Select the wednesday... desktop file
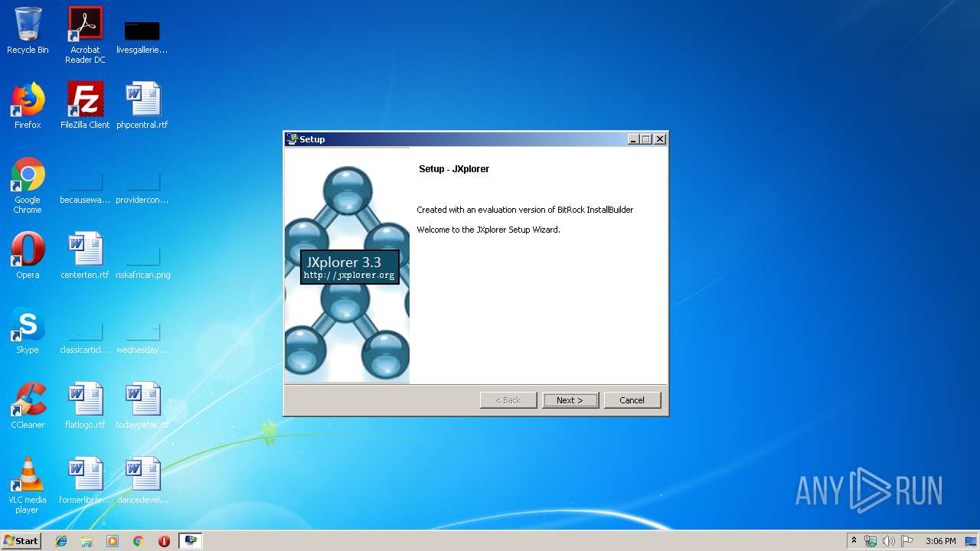The height and width of the screenshot is (551, 980). (x=142, y=338)
